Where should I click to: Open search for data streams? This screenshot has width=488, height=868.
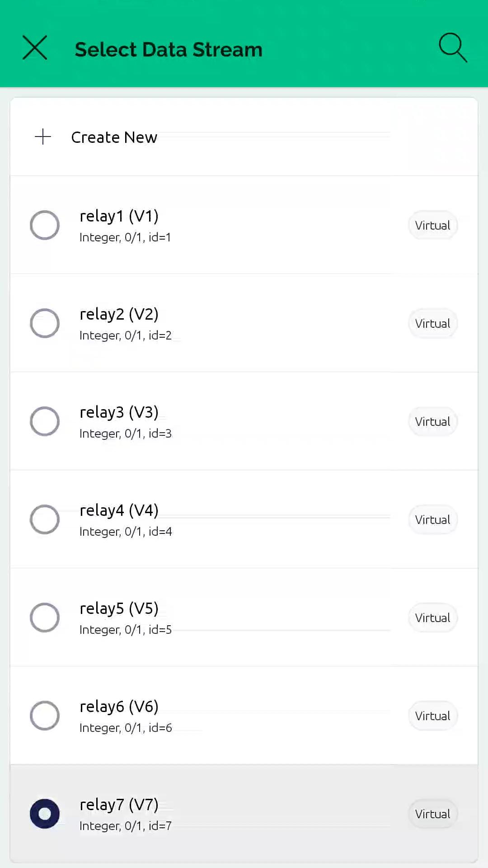(453, 47)
